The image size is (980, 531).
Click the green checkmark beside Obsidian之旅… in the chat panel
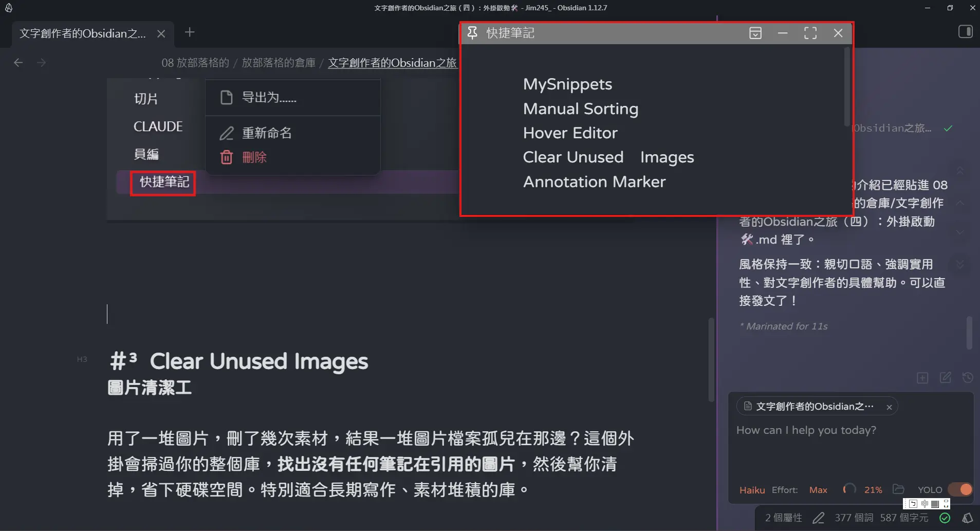click(948, 129)
